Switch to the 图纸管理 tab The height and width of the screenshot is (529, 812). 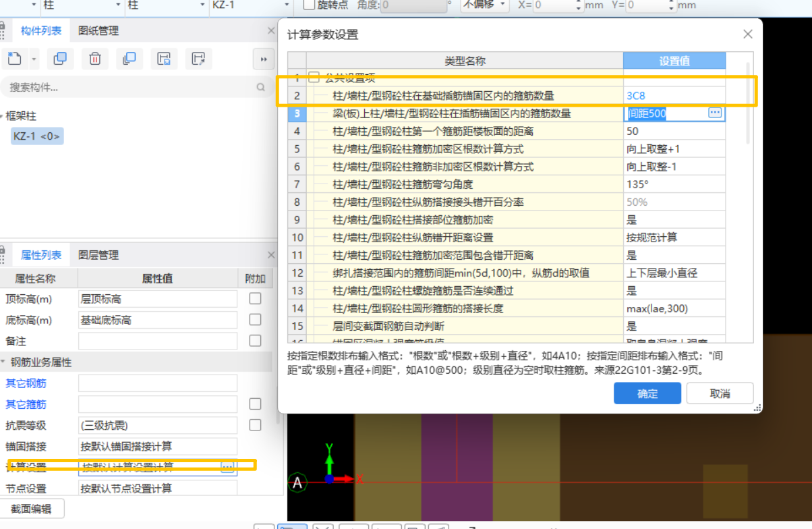(x=98, y=31)
